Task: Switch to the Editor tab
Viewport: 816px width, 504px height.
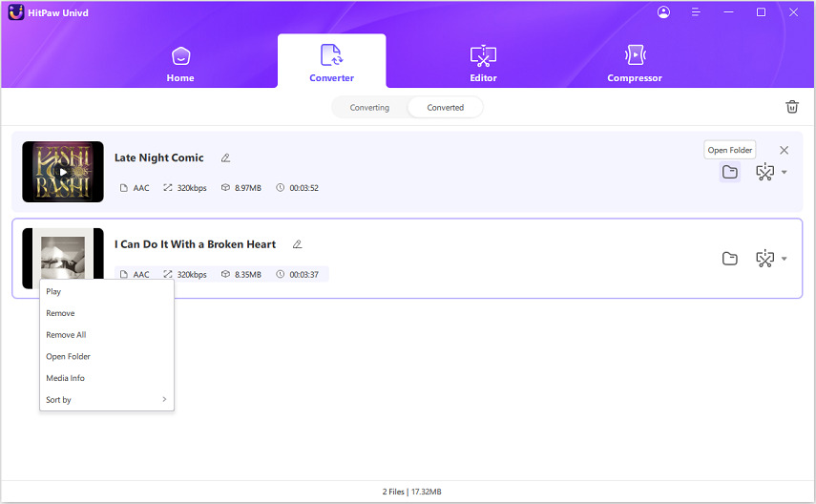Action: click(x=484, y=64)
